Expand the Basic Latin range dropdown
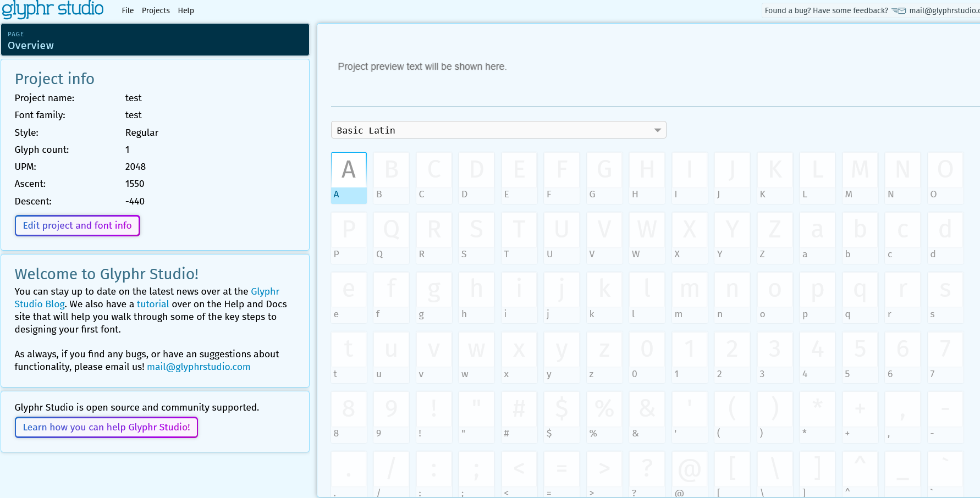The image size is (980, 498). click(x=499, y=130)
